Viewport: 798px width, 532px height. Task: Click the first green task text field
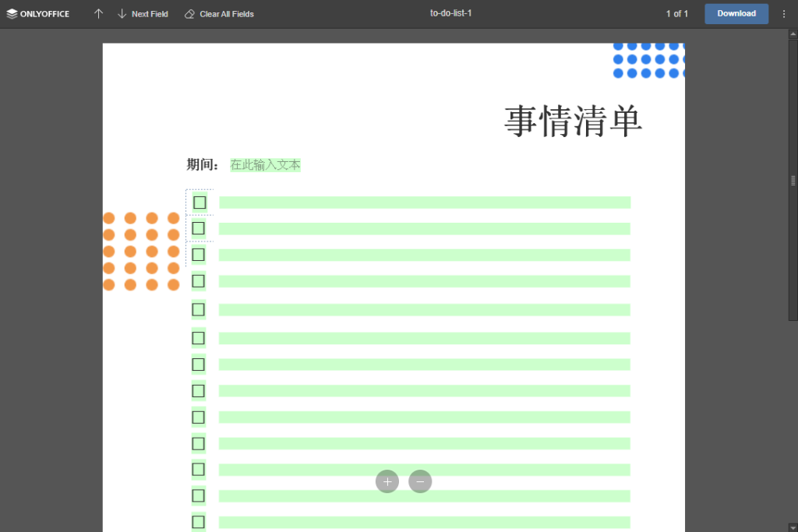425,201
